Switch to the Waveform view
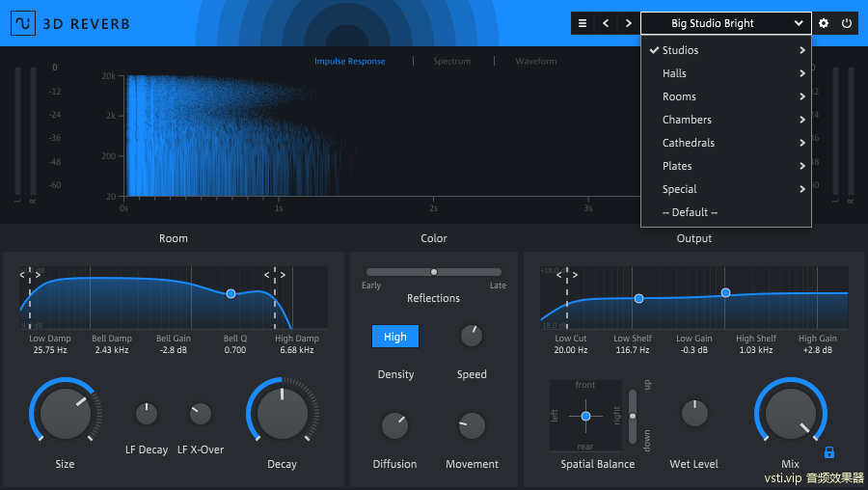 click(536, 61)
